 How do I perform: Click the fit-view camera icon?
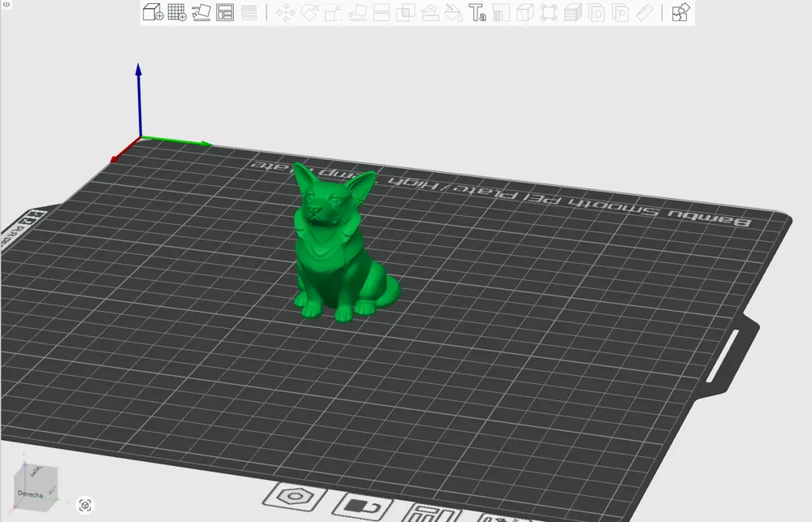click(85, 505)
